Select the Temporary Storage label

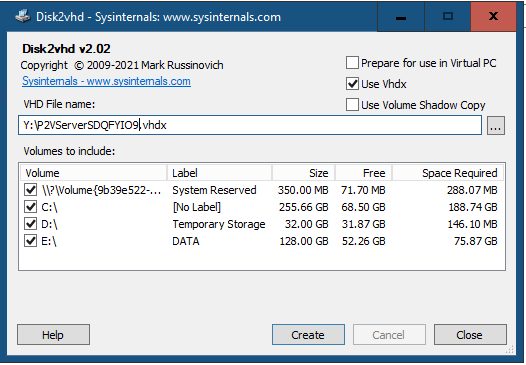coord(219,224)
